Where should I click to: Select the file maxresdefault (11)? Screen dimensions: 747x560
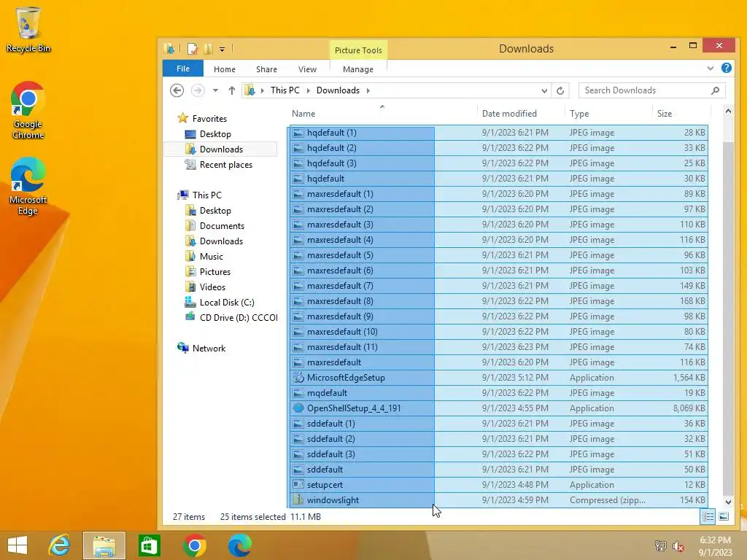pyautogui.click(x=498, y=346)
